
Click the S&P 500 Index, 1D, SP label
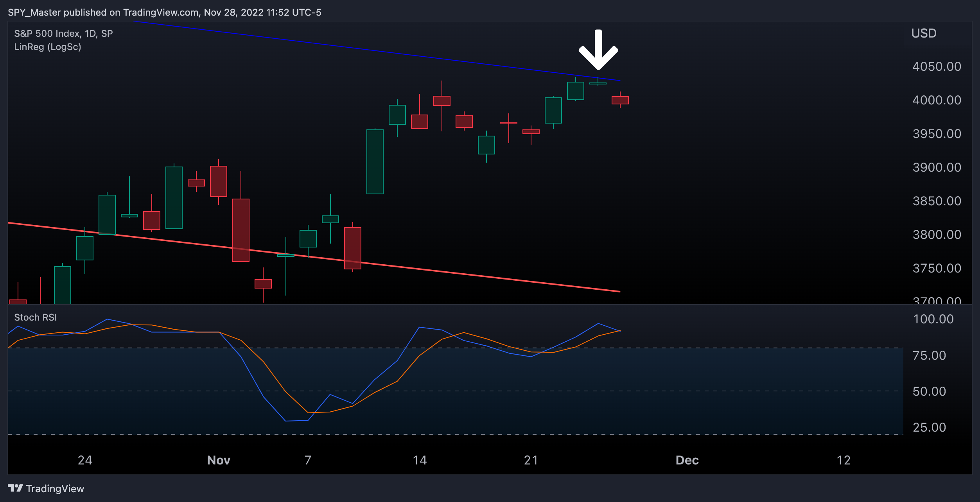click(x=63, y=34)
